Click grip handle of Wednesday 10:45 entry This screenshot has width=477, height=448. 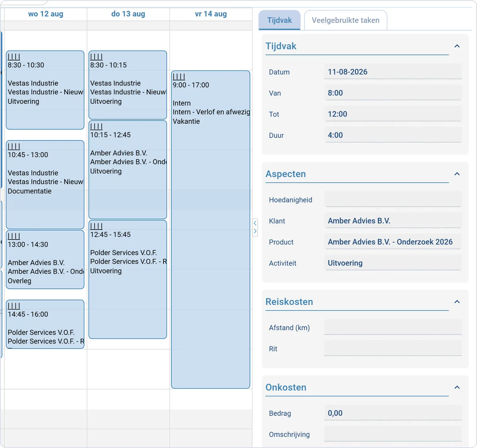[x=14, y=146]
